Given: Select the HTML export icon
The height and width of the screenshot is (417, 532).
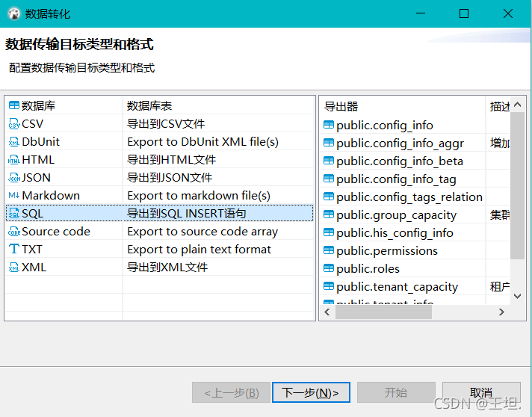Looking at the screenshot, I should click(x=14, y=160).
